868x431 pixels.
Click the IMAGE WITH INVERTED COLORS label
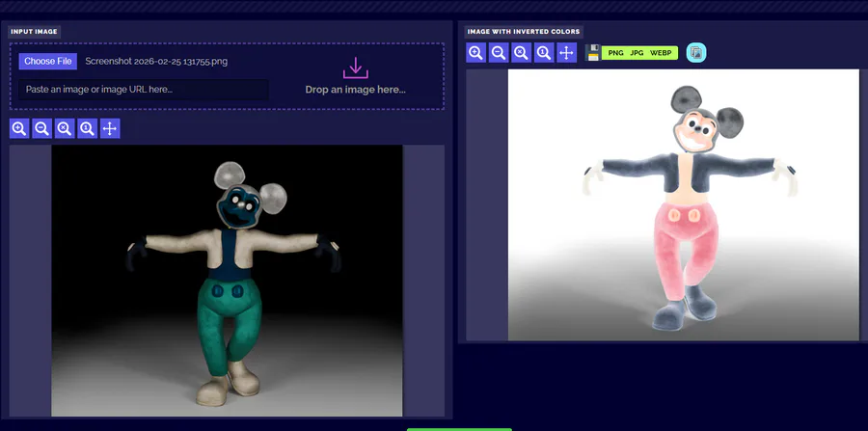(x=523, y=32)
